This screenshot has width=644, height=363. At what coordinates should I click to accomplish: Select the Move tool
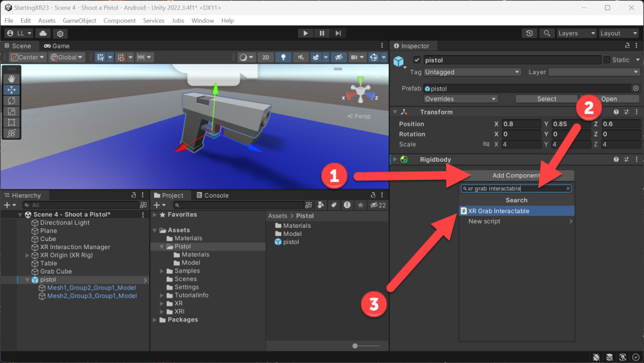tap(11, 89)
